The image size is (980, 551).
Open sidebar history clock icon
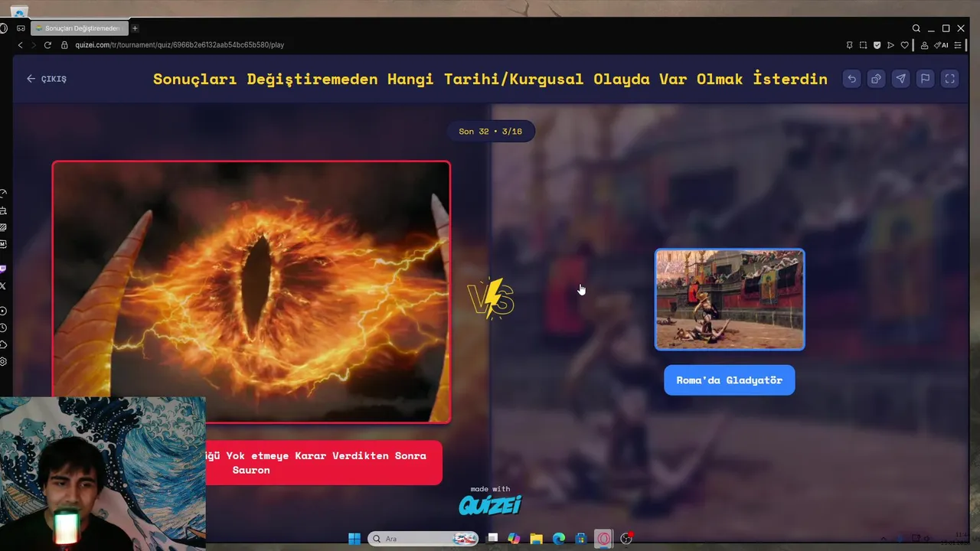3,328
